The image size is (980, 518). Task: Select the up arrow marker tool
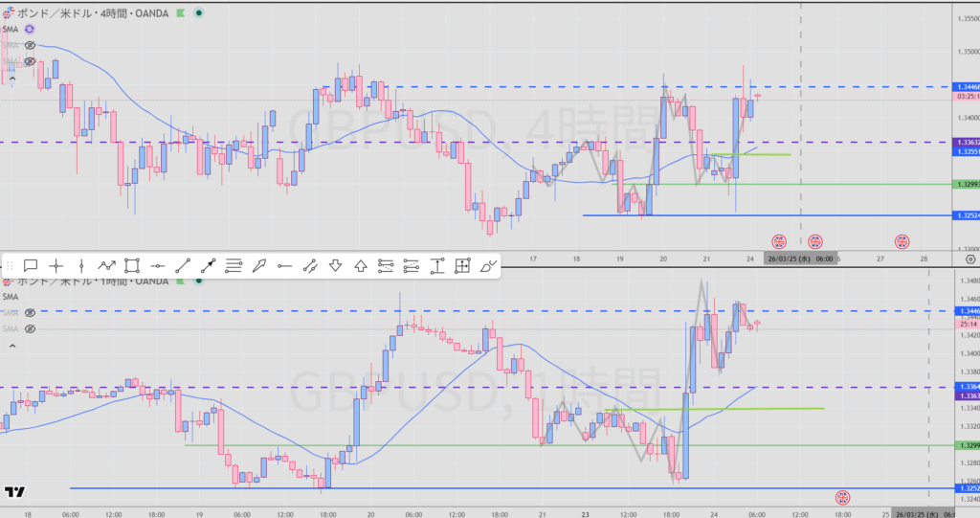coord(361,266)
